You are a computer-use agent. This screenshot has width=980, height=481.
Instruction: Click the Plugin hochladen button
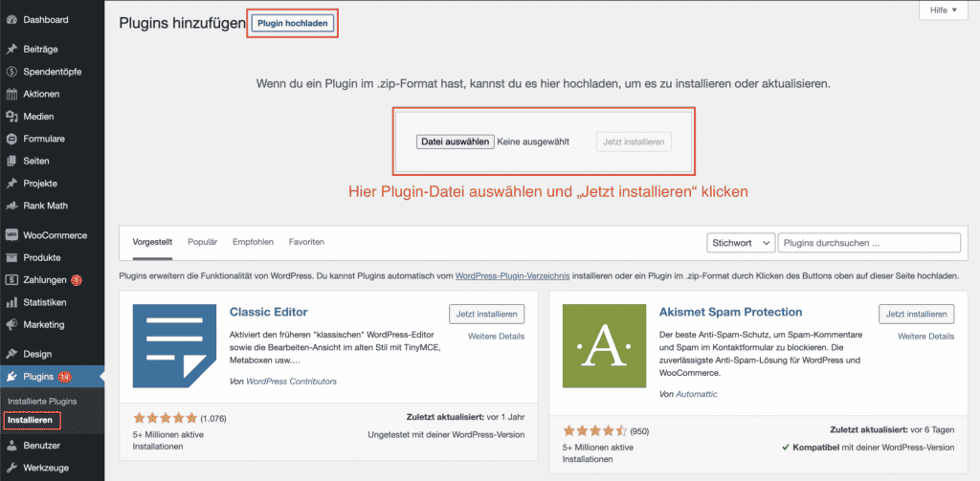pyautogui.click(x=293, y=23)
